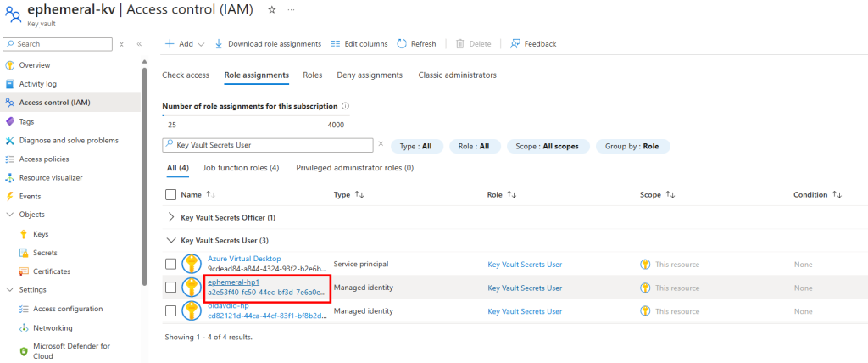Open Edit columns in toolbar
868x363 pixels.
click(x=359, y=44)
